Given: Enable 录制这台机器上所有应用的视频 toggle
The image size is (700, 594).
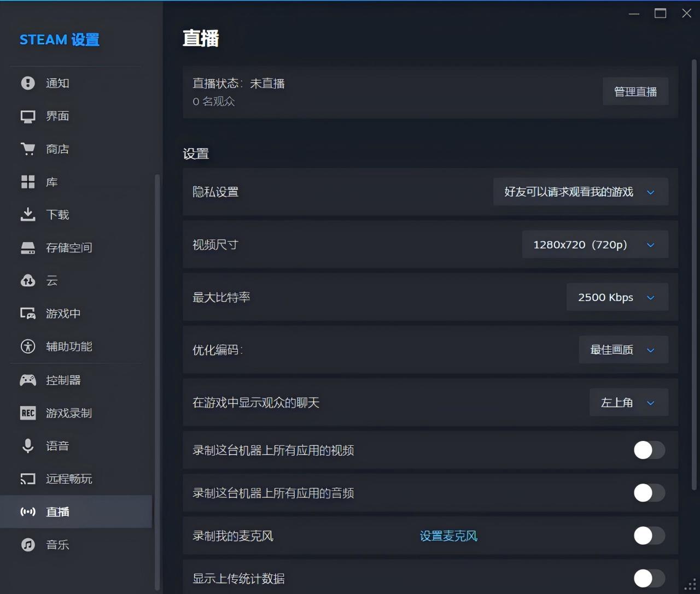Looking at the screenshot, I should (649, 450).
